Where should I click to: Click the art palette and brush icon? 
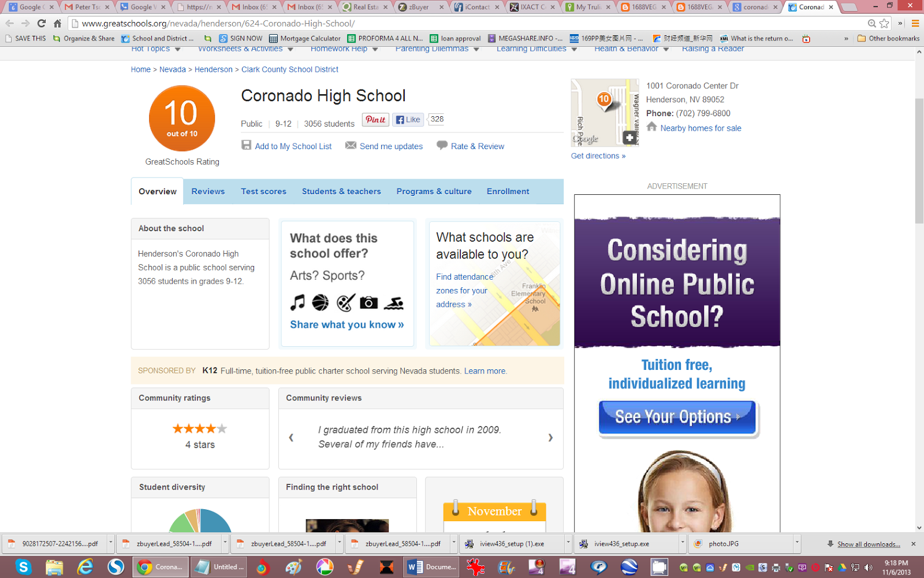345,302
